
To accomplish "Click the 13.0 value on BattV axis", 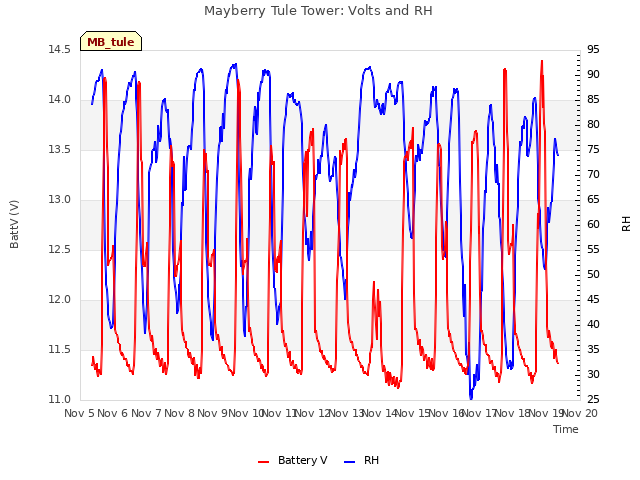I will pos(60,200).
